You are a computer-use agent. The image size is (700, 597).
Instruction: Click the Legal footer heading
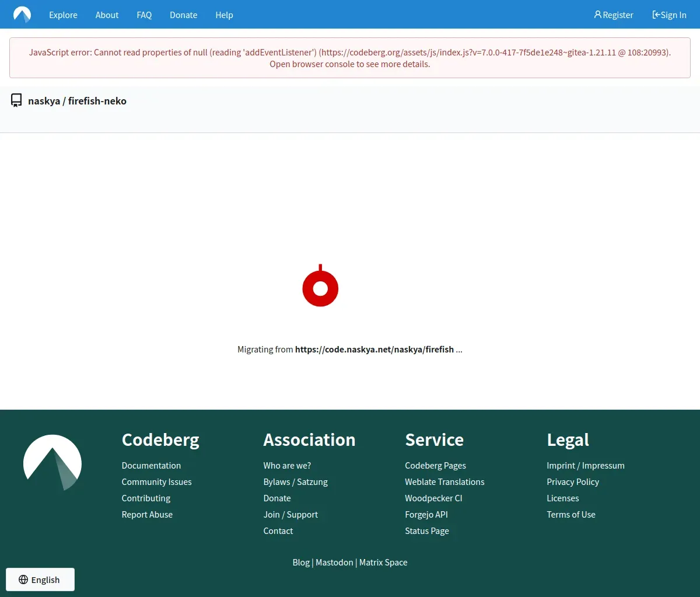tap(568, 440)
